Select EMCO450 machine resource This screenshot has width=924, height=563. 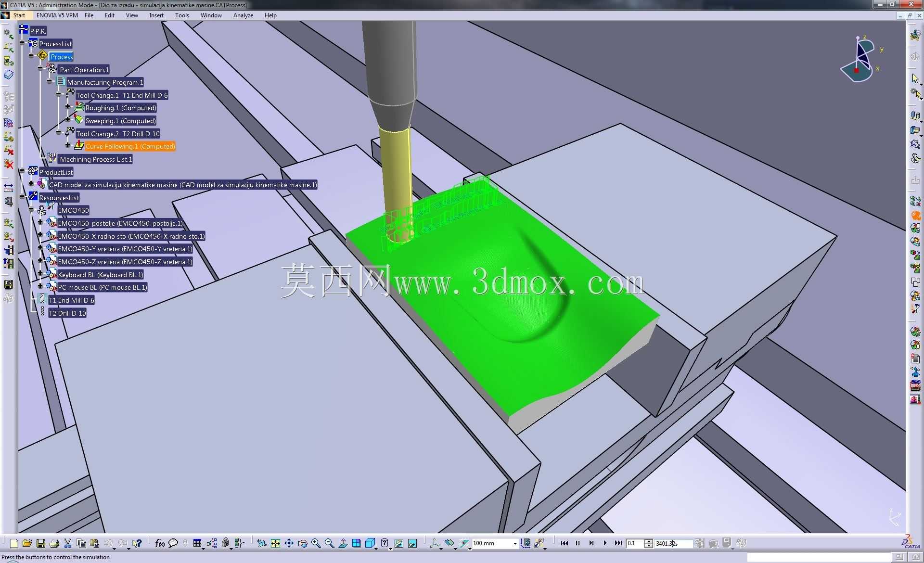[73, 210]
